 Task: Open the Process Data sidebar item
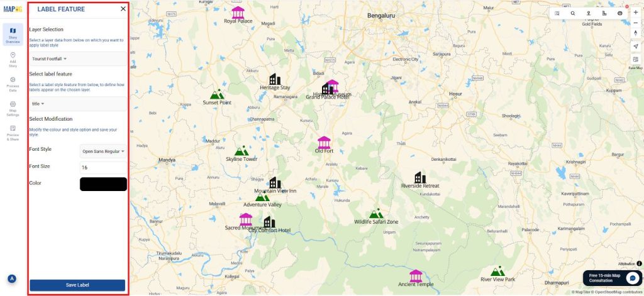pos(13,84)
